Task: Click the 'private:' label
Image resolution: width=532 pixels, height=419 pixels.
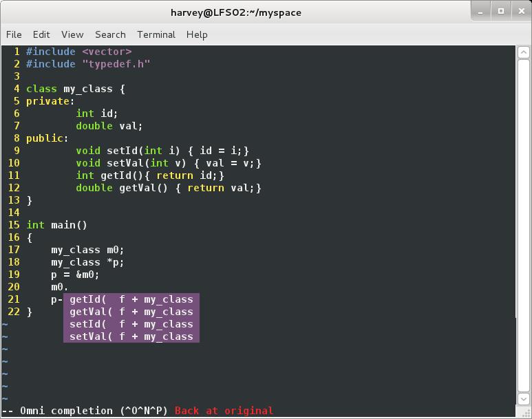Action: click(x=50, y=101)
